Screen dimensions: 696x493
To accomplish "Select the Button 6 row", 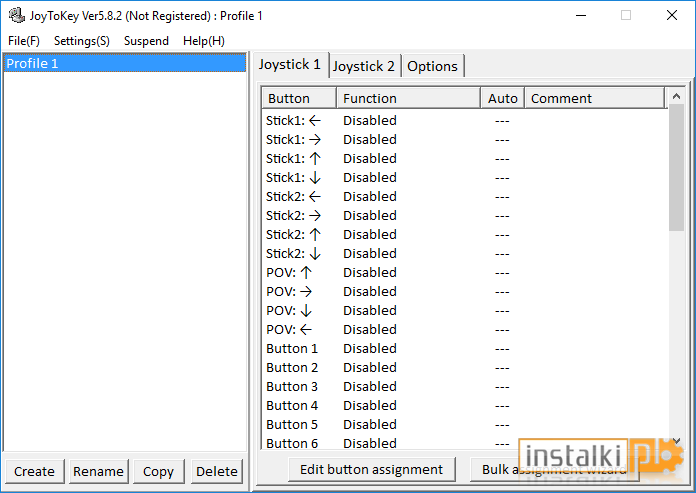I will click(464, 443).
